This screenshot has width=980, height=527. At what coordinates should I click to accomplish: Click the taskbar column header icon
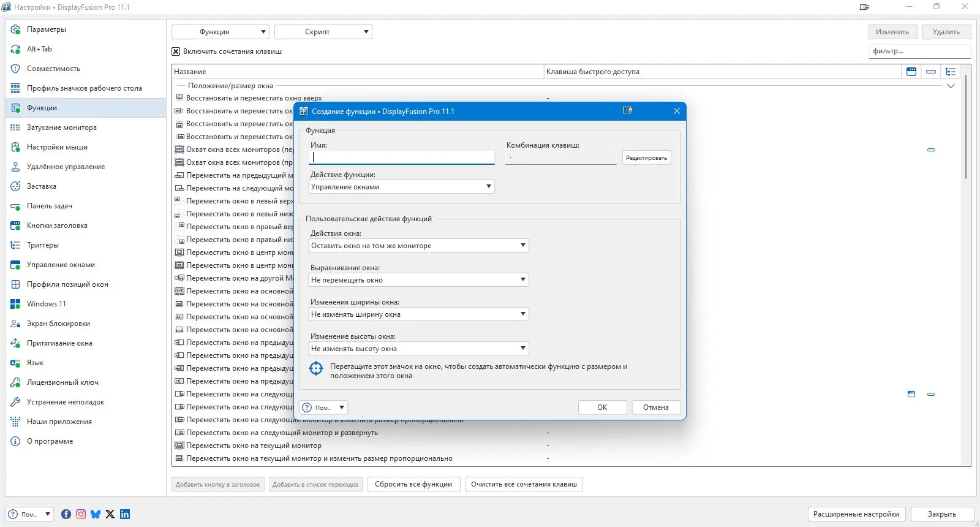tap(931, 72)
